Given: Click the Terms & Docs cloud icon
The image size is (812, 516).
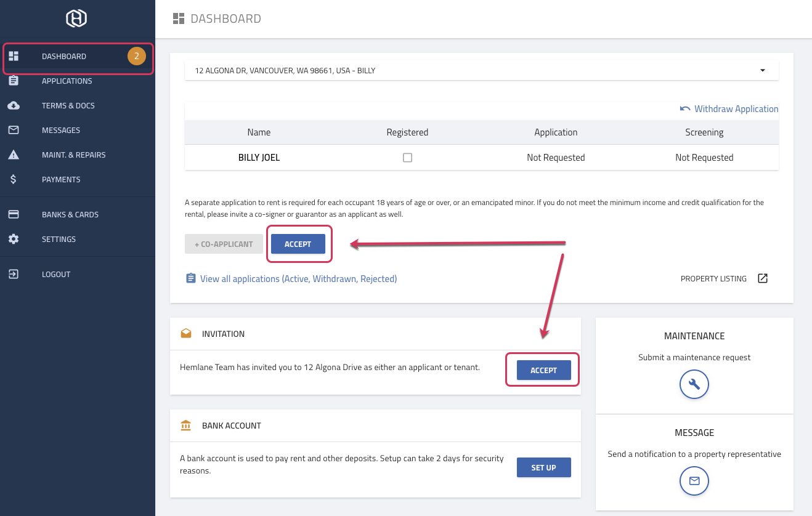Looking at the screenshot, I should pos(14,105).
